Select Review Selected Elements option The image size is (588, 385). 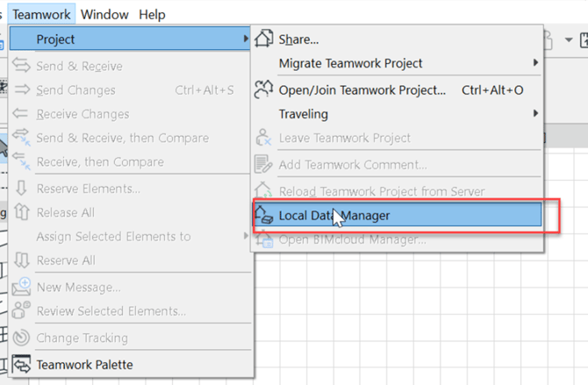click(111, 310)
